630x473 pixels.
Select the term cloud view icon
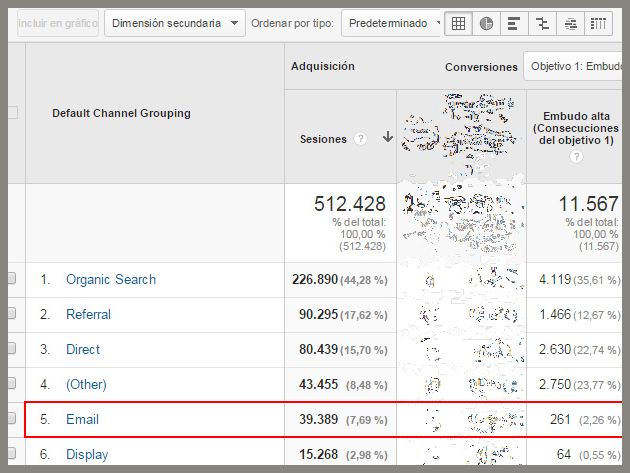coord(570,23)
